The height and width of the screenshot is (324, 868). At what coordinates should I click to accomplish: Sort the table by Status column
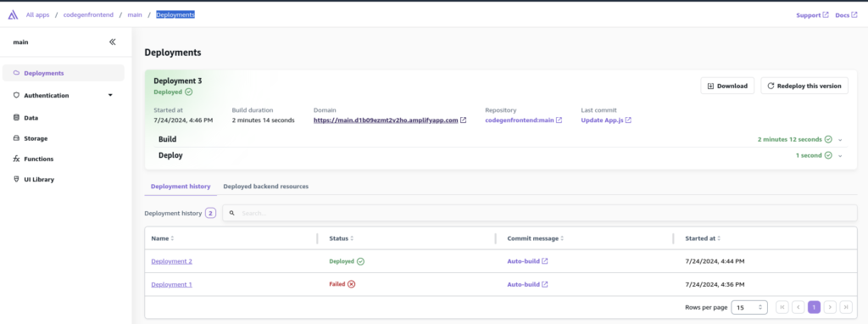(341, 238)
